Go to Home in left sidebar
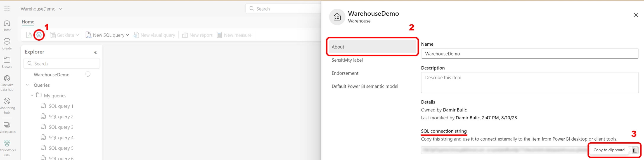The height and width of the screenshot is (160, 644). 7,25
